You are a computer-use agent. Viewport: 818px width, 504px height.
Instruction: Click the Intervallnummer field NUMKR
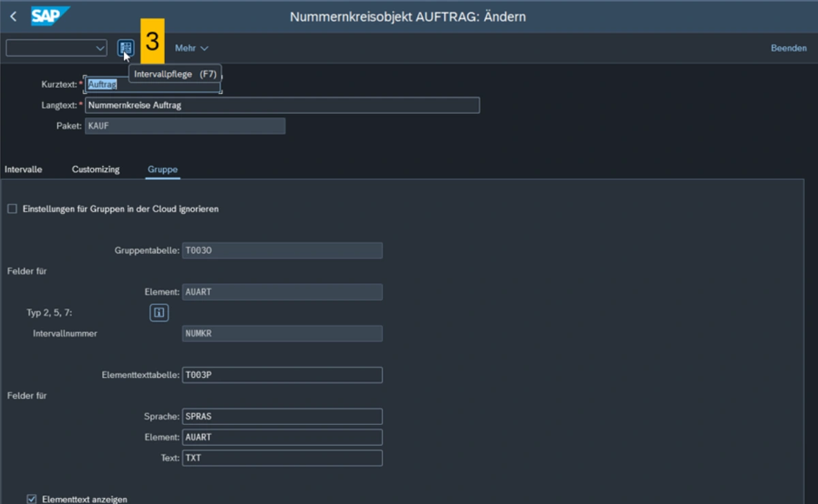[x=282, y=334]
